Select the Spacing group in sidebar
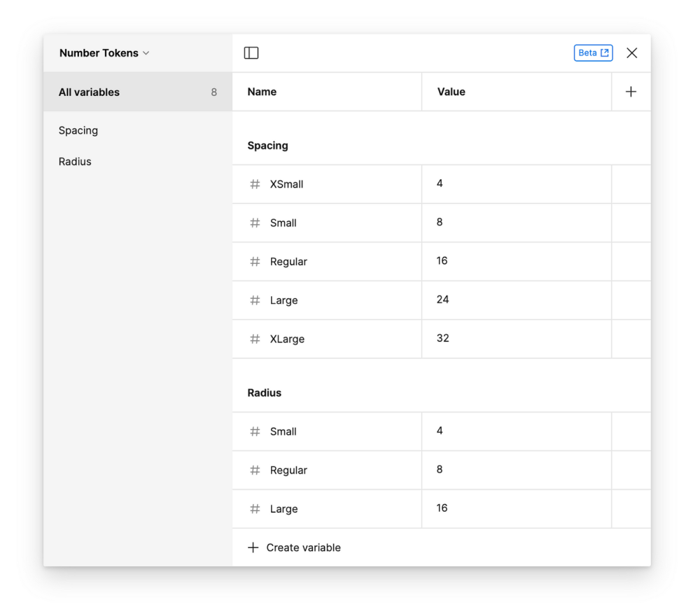 point(78,131)
